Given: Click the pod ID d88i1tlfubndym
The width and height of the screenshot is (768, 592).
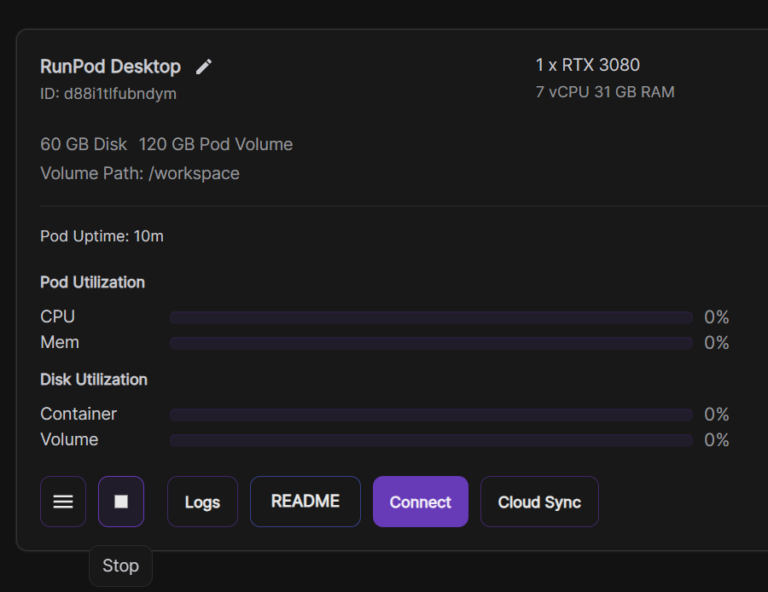Looking at the screenshot, I should 108,94.
